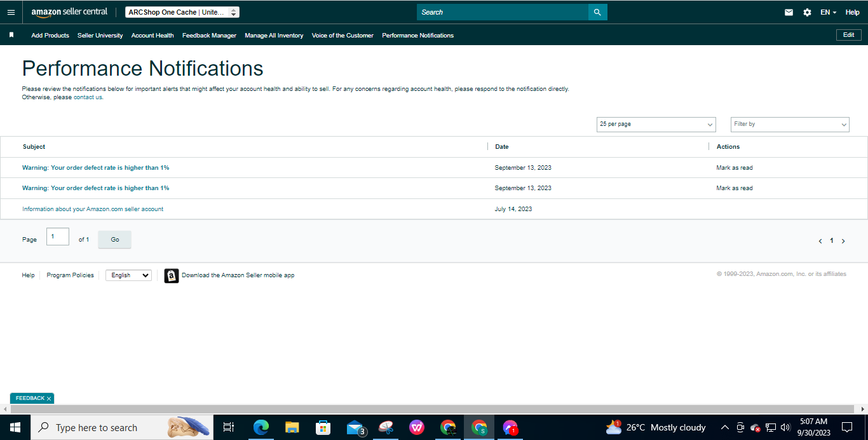Screen dimensions: 868x440
Task: Click the network tray icon
Action: [771, 427]
